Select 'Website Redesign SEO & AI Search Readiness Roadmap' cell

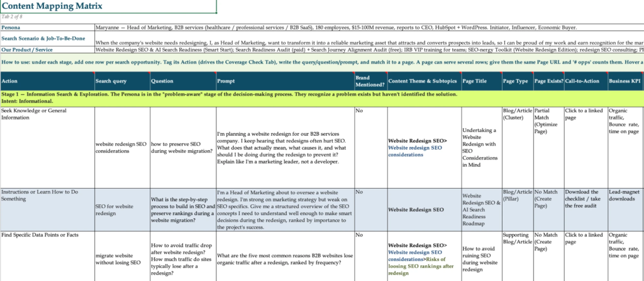click(x=481, y=209)
